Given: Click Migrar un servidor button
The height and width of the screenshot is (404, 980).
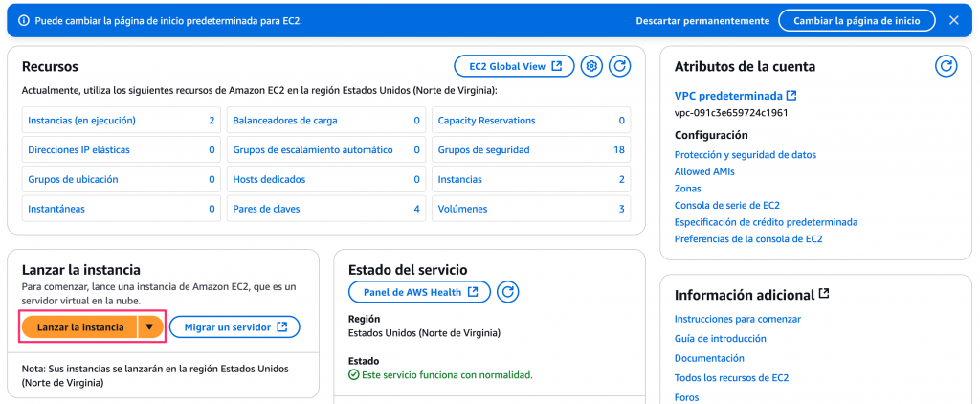Looking at the screenshot, I should [234, 327].
